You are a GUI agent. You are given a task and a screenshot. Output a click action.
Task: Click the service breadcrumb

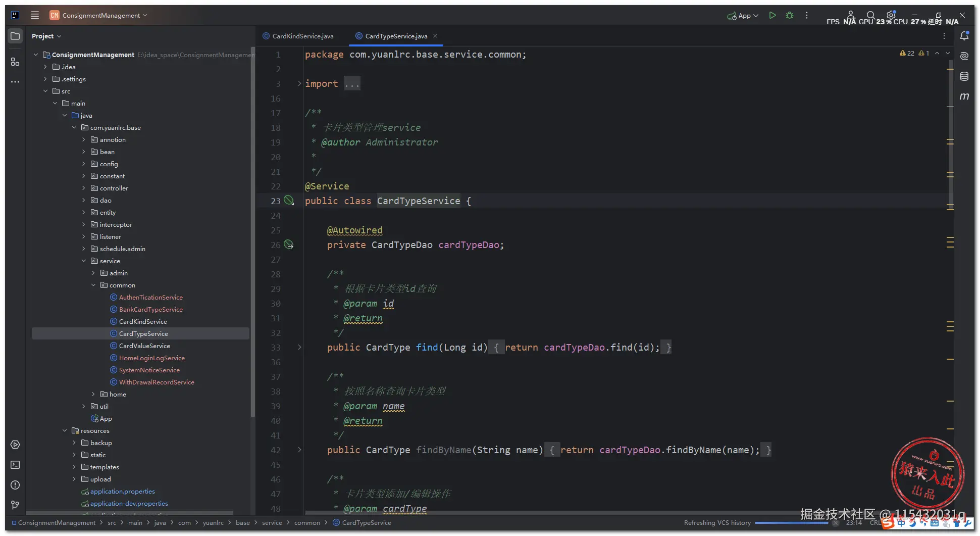[272, 522]
